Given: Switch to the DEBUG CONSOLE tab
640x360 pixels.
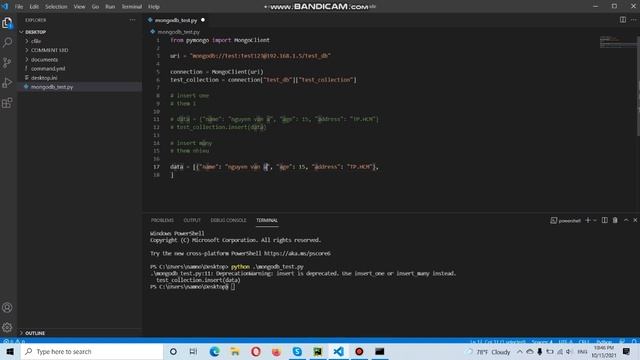Looking at the screenshot, I should 228,220.
